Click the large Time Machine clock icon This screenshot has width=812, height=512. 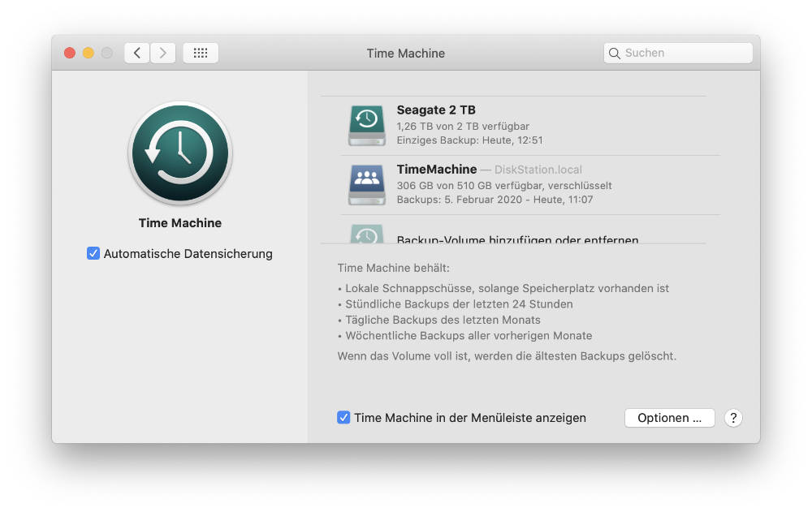click(180, 153)
